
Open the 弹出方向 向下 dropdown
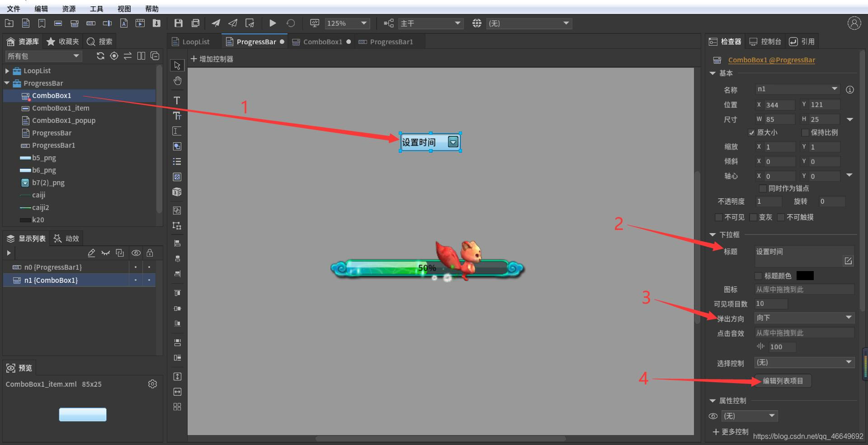[x=804, y=318]
